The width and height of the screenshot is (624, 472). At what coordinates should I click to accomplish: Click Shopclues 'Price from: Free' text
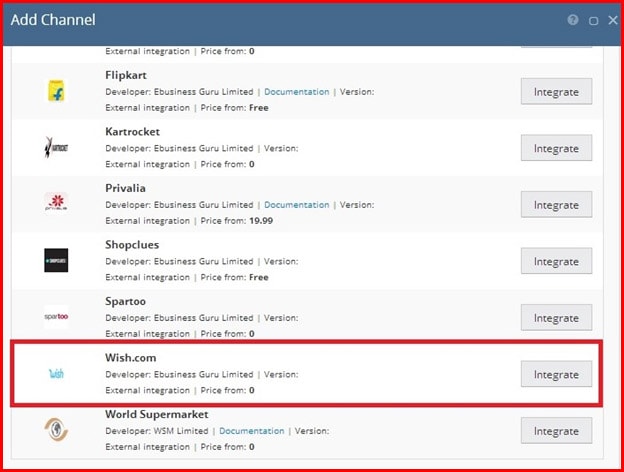click(234, 277)
